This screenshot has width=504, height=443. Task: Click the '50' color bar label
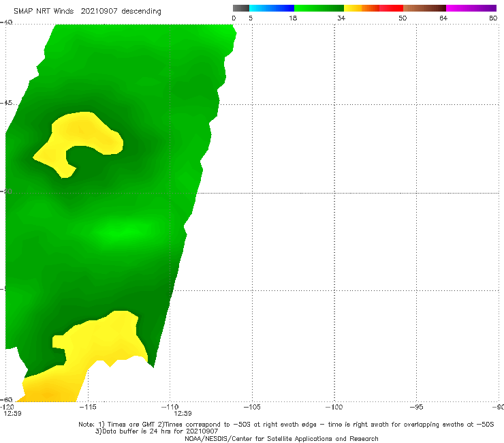403,18
